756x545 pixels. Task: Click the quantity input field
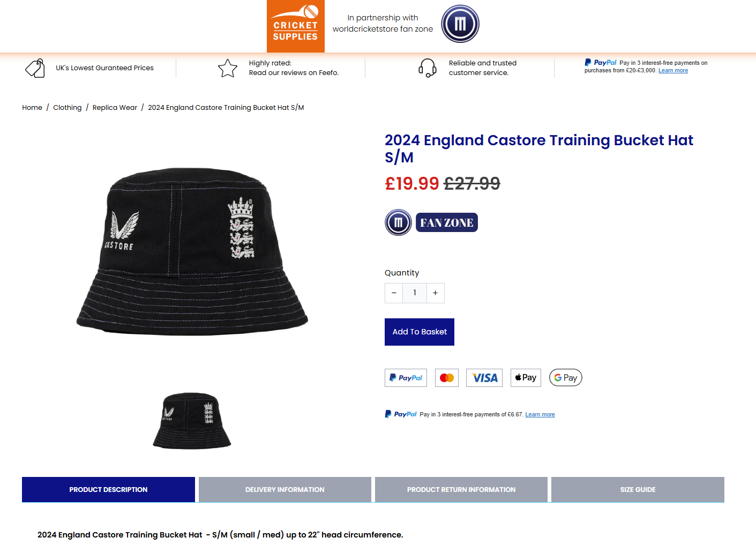pos(415,293)
